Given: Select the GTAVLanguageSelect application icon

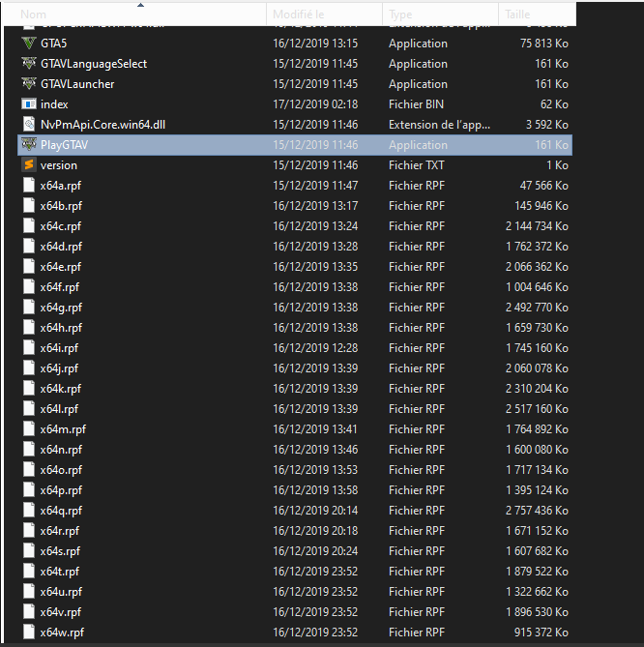Looking at the screenshot, I should click(x=28, y=64).
